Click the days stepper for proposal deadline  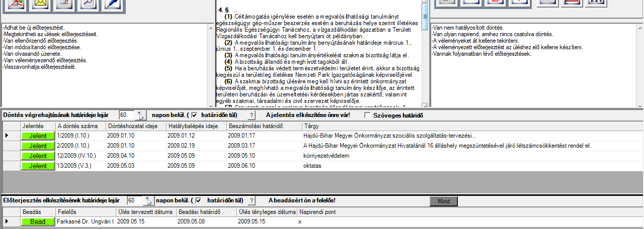tap(148, 201)
